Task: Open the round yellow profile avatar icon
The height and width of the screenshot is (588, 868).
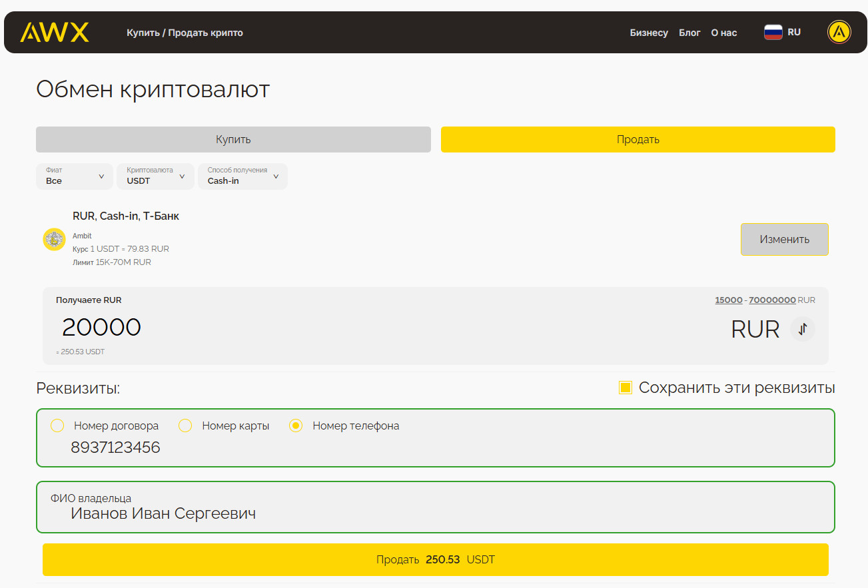Action: tap(839, 32)
